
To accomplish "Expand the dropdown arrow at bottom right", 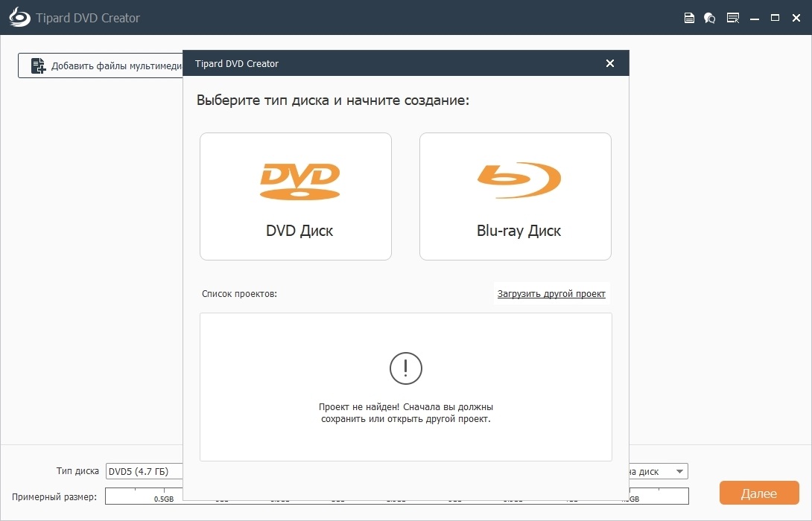I will (679, 471).
